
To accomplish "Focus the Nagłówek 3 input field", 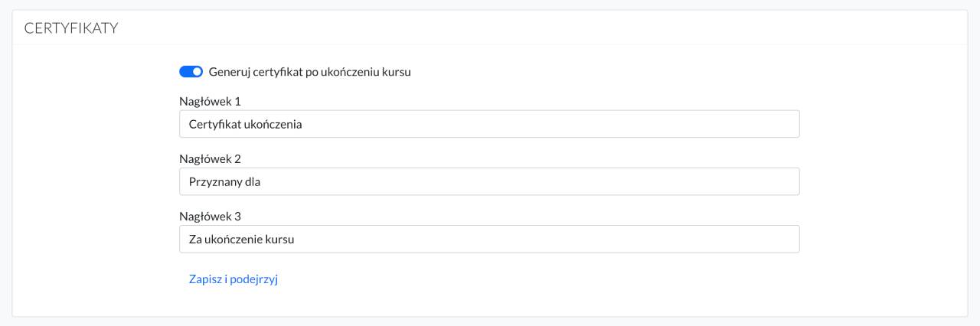I will click(536, 239).
